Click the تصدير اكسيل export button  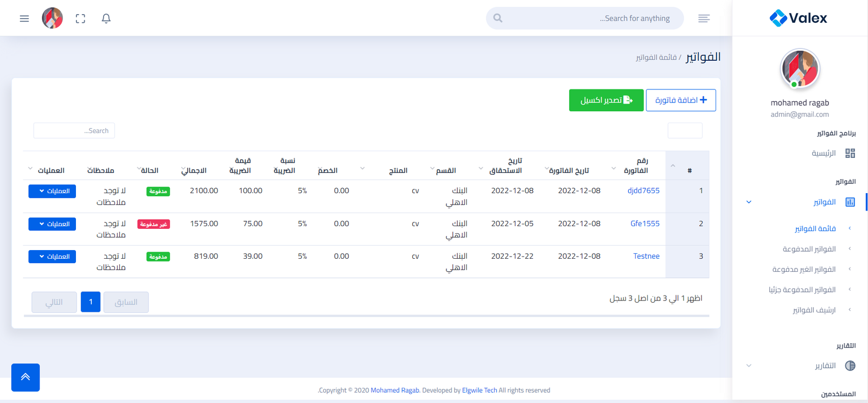coord(606,100)
